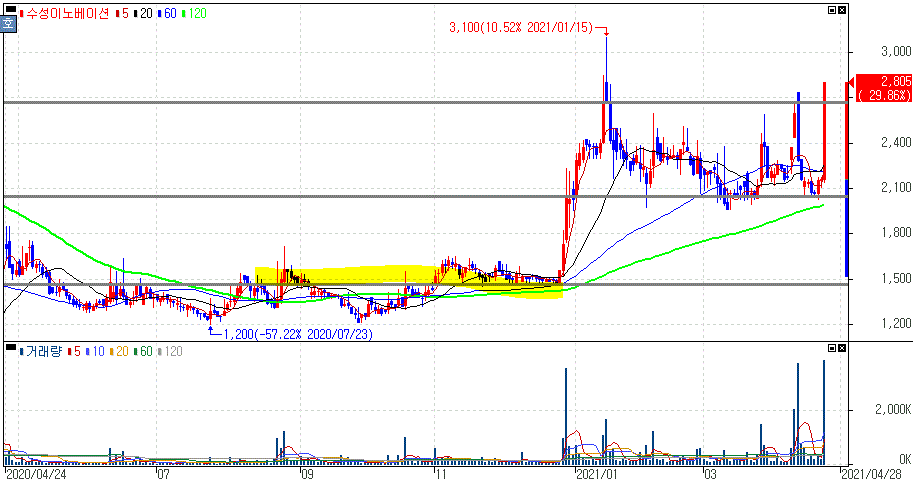This screenshot has height=482, width=913.
Task: Maximize the price chart panel
Action: point(832,10)
